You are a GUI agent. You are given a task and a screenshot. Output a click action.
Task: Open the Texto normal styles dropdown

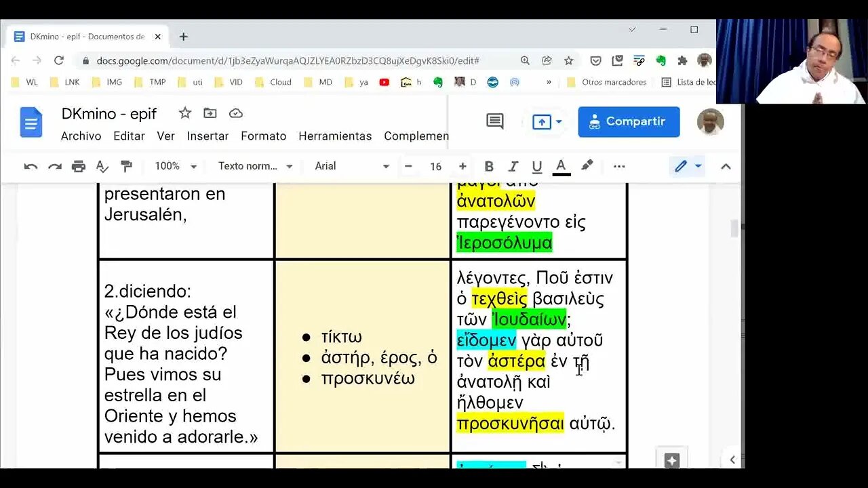[256, 166]
